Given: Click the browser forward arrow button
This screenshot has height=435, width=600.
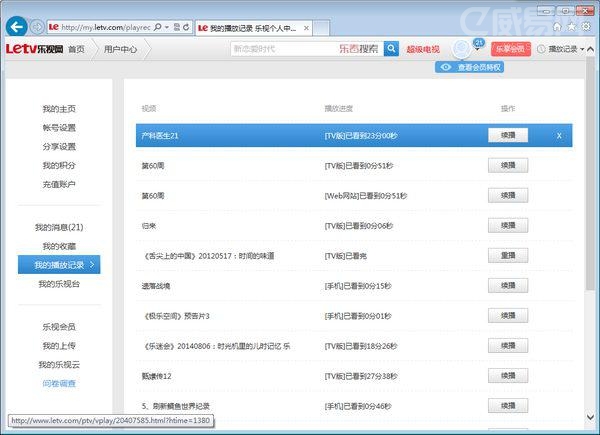Looking at the screenshot, I should (x=37, y=26).
